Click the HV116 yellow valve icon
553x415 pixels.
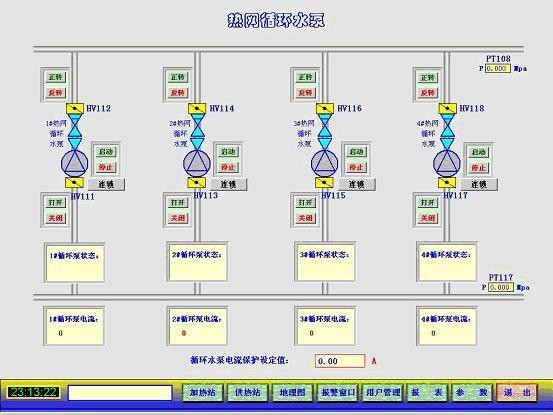pos(325,108)
